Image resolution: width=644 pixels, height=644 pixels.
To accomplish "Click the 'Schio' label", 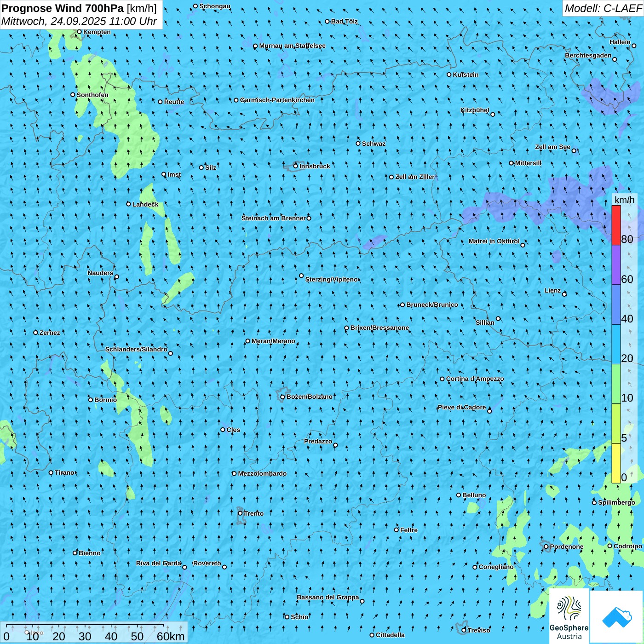I will click(300, 617).
